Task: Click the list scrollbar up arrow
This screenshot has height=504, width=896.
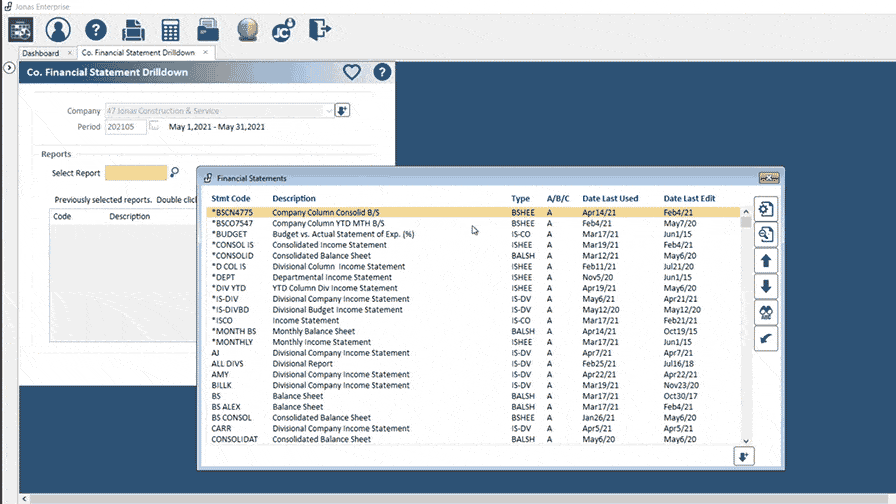Action: point(746,212)
